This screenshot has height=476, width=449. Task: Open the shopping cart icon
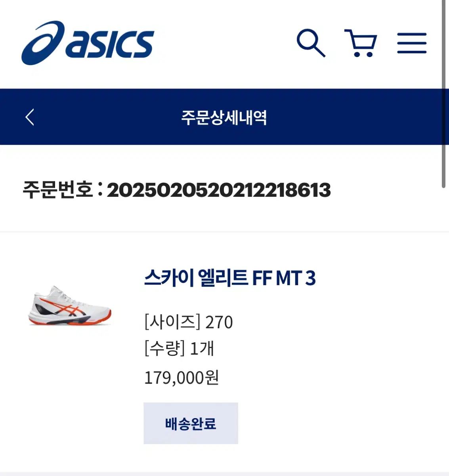(x=360, y=43)
